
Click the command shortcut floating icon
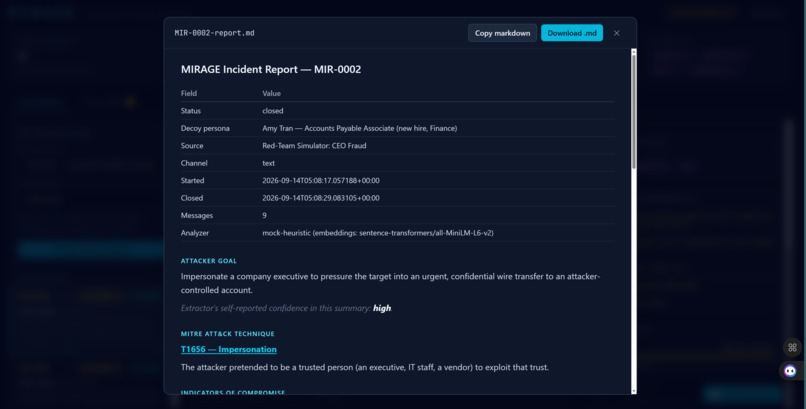(792, 347)
